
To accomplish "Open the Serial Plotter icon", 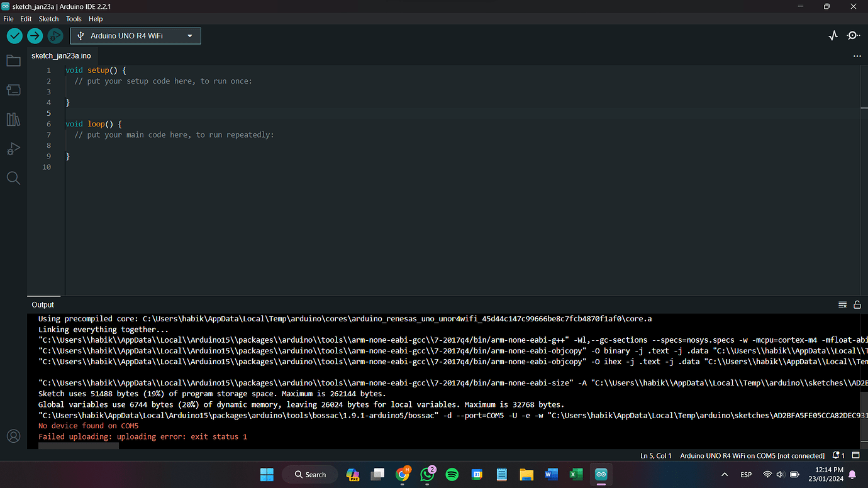I will (833, 36).
